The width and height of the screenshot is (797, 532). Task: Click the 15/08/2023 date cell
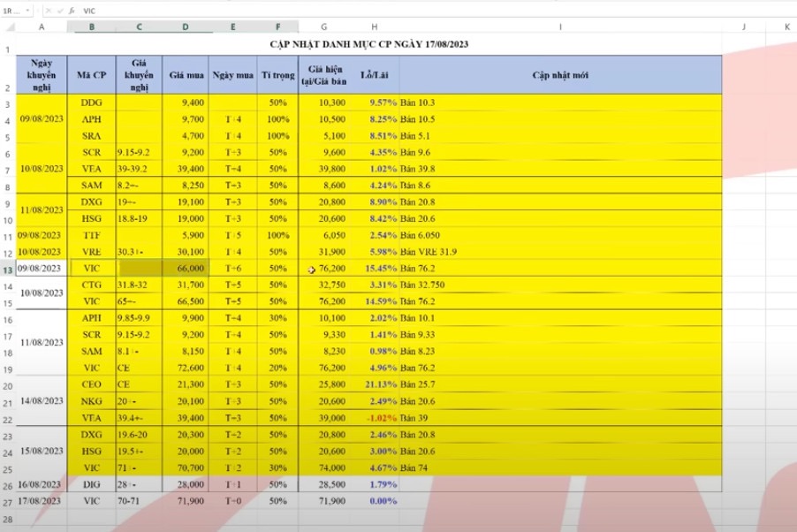42,451
